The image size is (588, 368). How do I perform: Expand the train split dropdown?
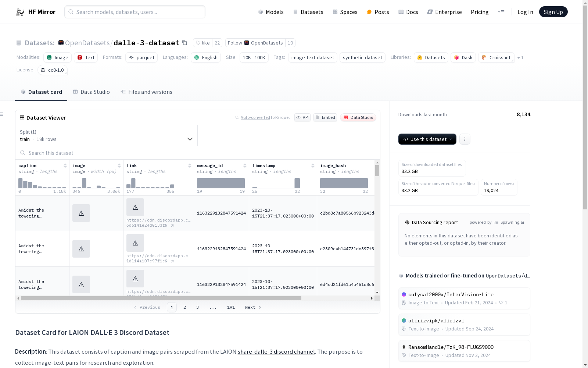107,135
